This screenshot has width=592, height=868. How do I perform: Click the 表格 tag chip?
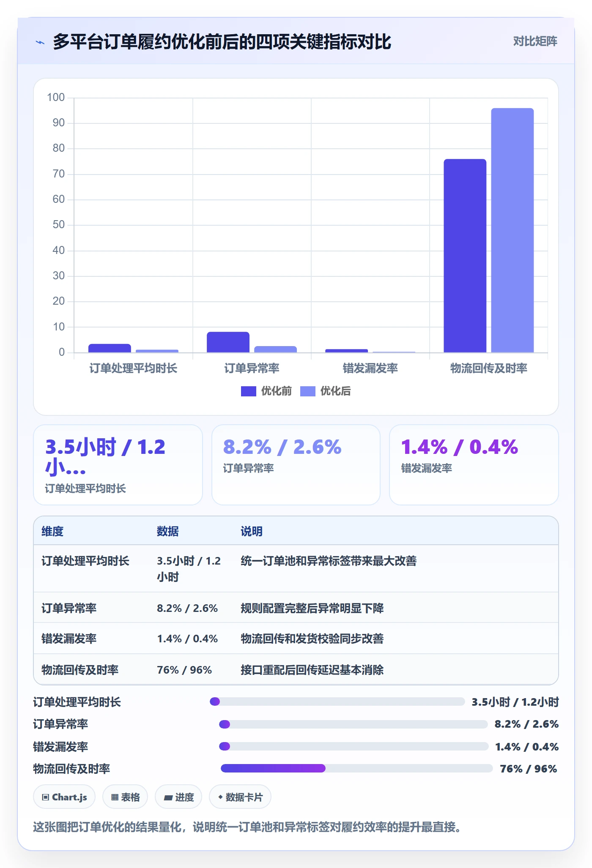click(x=125, y=797)
